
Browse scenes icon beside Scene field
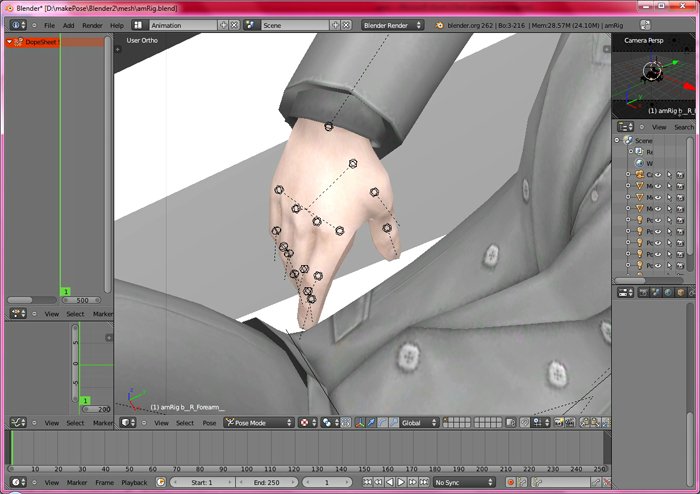pyautogui.click(x=250, y=25)
